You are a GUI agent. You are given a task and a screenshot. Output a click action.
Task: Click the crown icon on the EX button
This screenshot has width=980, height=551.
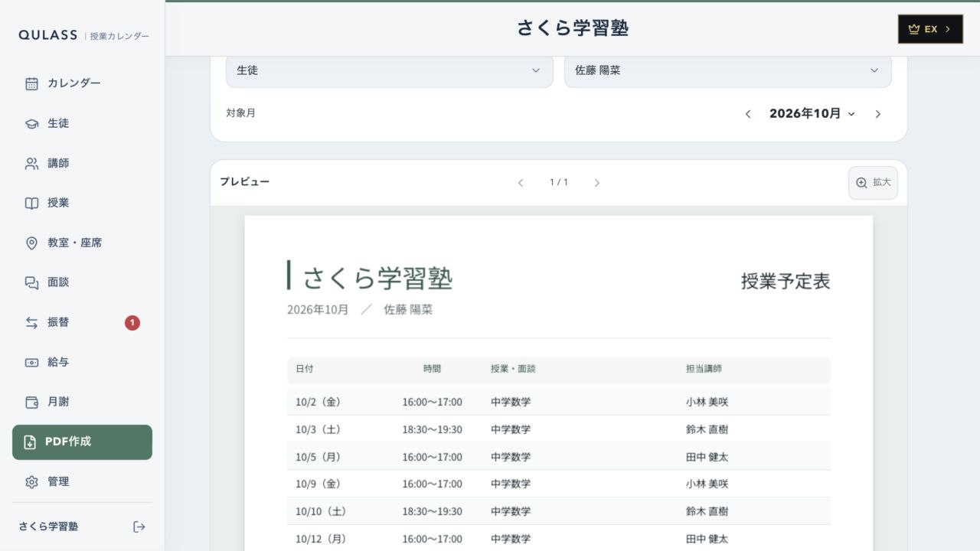(x=913, y=29)
